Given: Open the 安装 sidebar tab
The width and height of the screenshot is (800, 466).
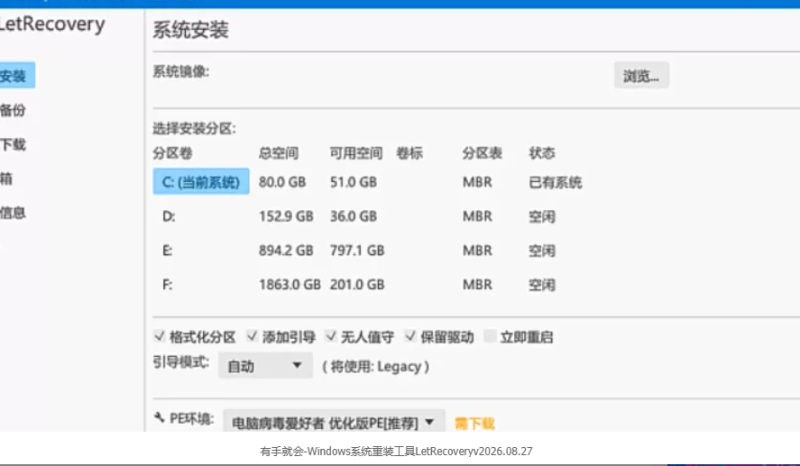Looking at the screenshot, I should point(15,76).
